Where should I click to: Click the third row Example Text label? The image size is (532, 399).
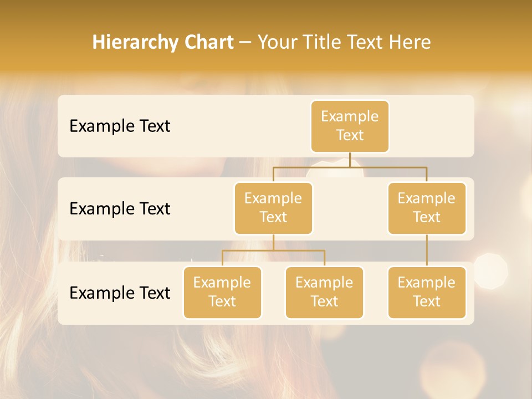tap(119, 293)
